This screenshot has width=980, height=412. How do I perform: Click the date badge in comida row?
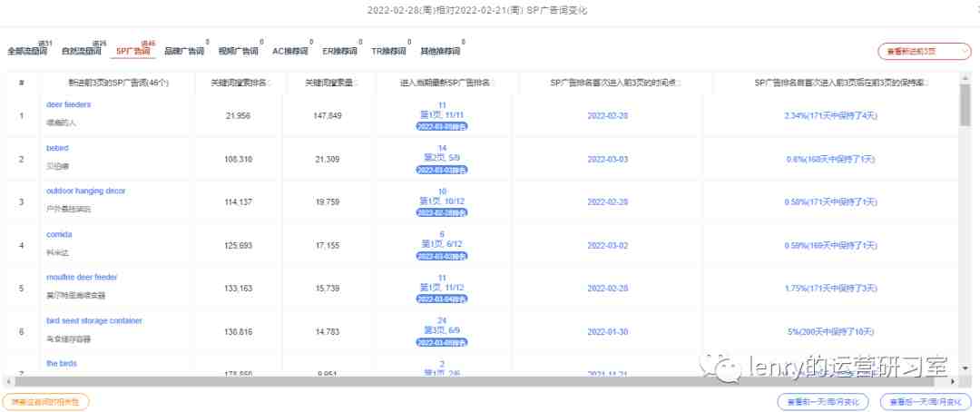pyautogui.click(x=442, y=256)
